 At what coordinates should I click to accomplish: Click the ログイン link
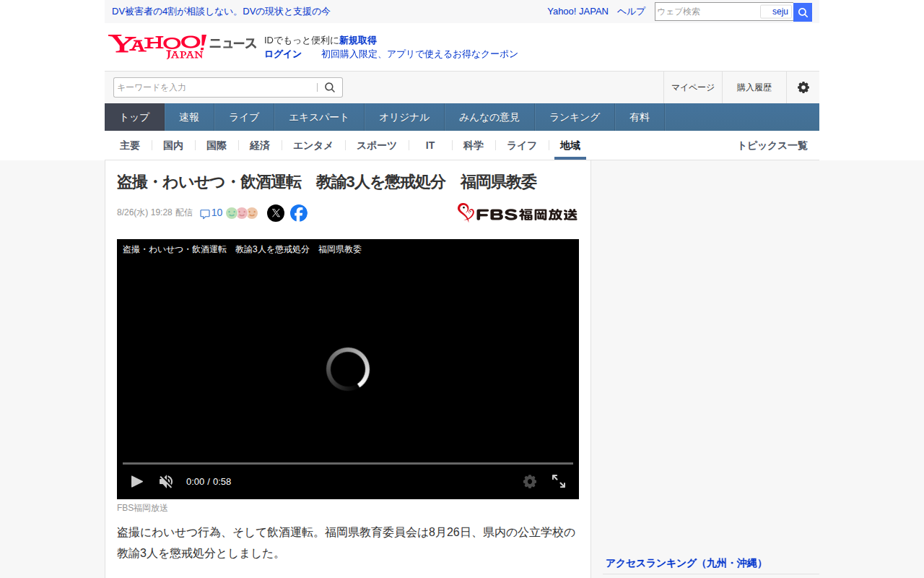click(283, 54)
